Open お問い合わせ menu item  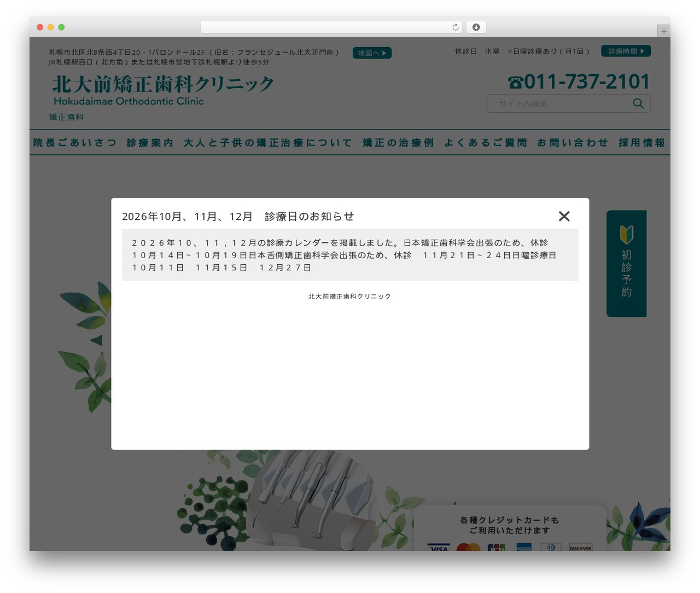pos(573,143)
